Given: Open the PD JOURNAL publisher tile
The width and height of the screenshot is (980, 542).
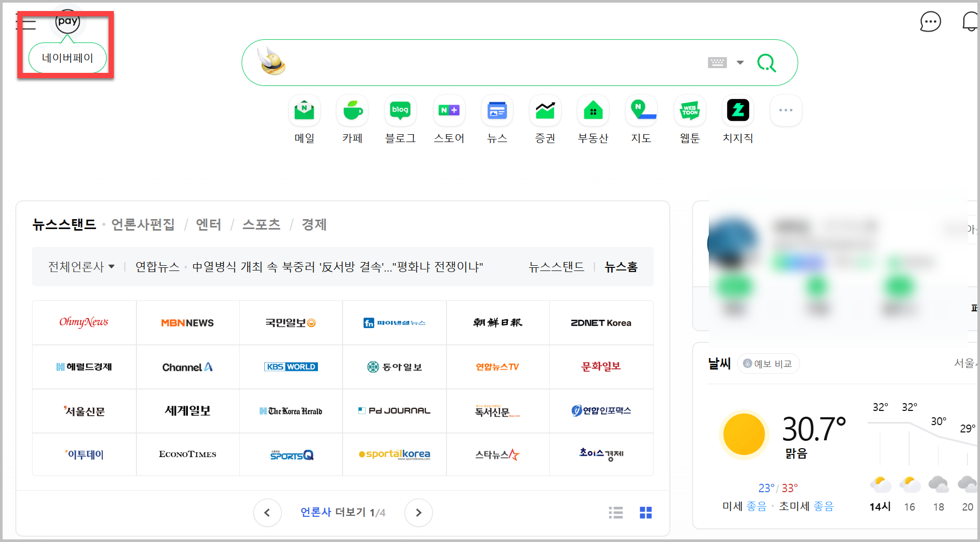Looking at the screenshot, I should (395, 411).
